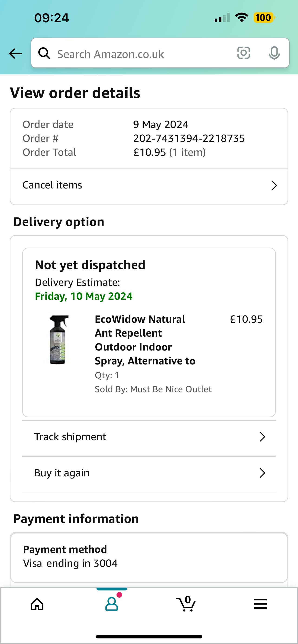Open the Cancel items row
Viewport: 298px width, 644px height.
pyautogui.click(x=149, y=185)
